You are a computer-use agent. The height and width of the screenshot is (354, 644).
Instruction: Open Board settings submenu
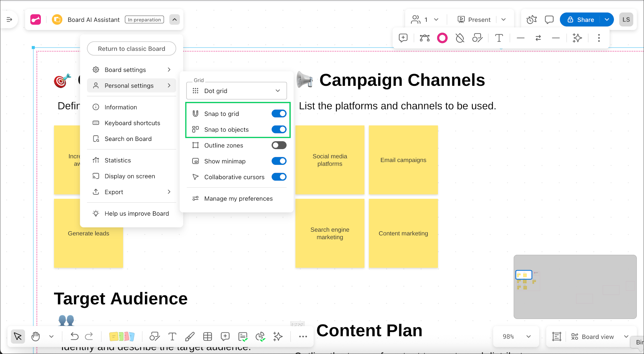coord(131,70)
